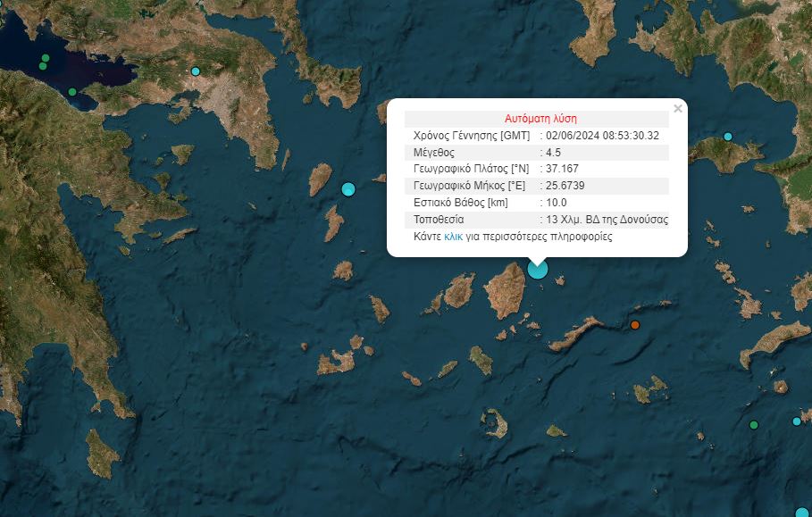Image resolution: width=812 pixels, height=517 pixels.
Task: Select the cyan marker beside the lower-right green marker
Action: 797,421
